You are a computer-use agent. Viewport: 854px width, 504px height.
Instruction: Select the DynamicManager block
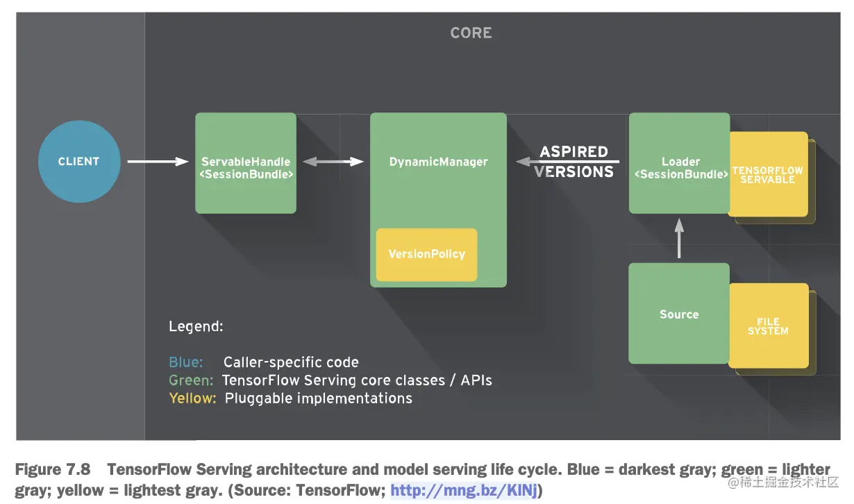tap(438, 200)
